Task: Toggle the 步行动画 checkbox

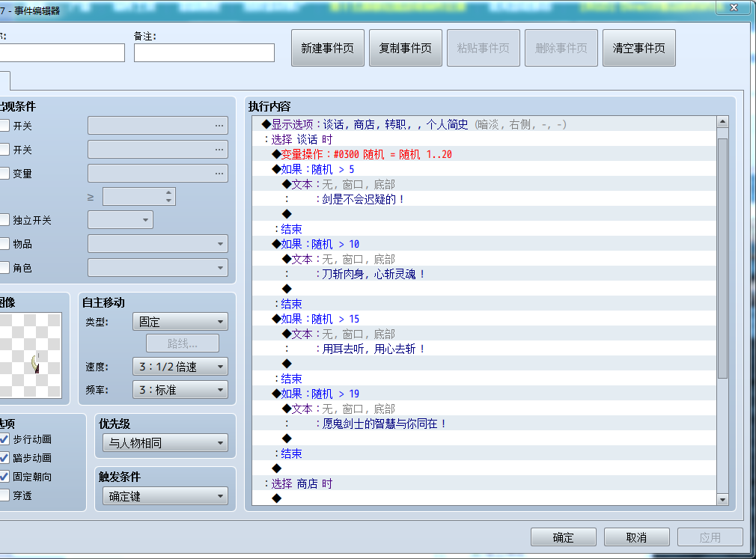Action: [x=4, y=439]
